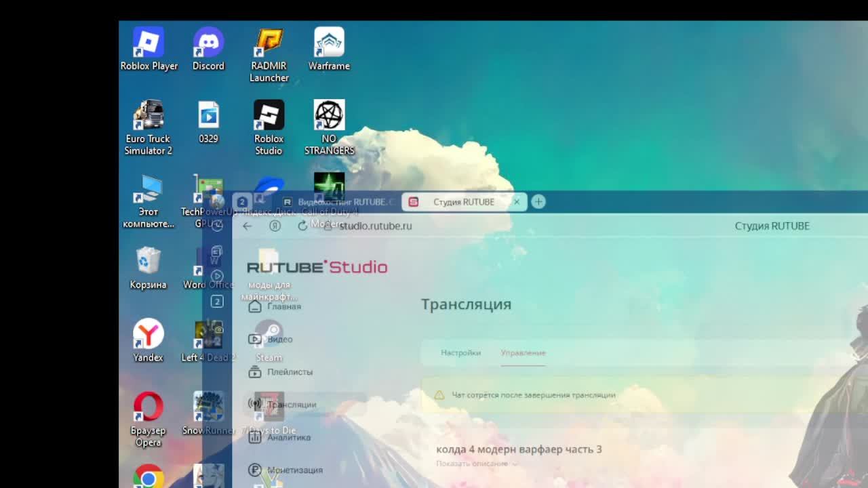The width and height of the screenshot is (868, 488).
Task: Open the RADMIR Launcher shortcut
Action: [269, 54]
